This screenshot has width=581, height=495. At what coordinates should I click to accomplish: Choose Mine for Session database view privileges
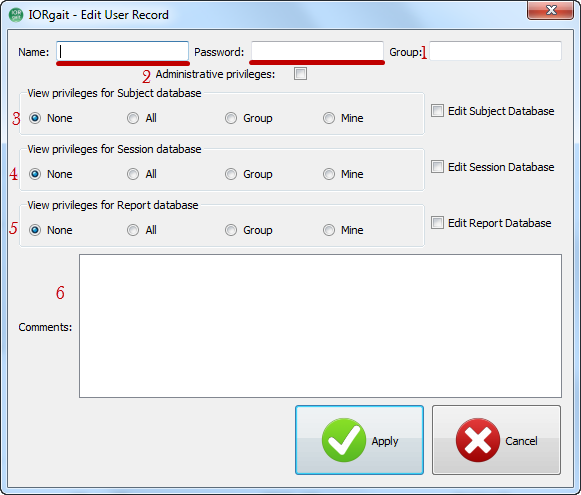click(x=329, y=174)
